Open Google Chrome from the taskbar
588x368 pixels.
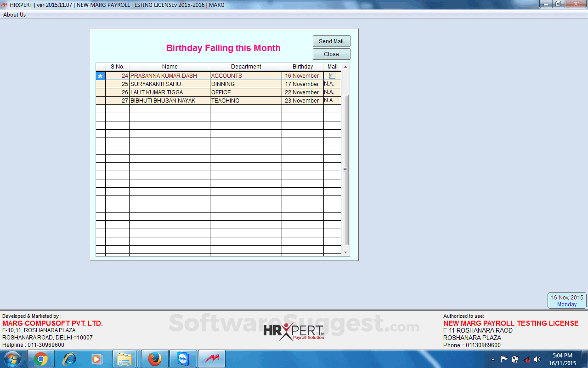point(41,358)
